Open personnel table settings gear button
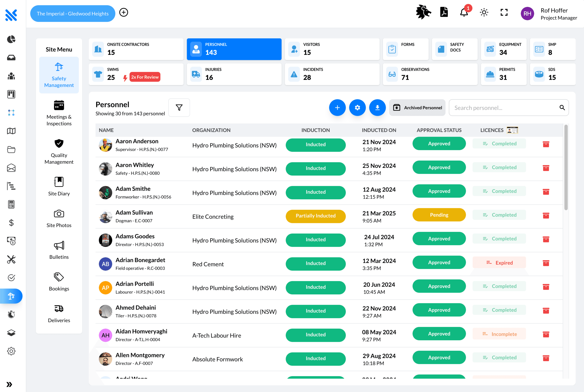Image resolution: width=584 pixels, height=392 pixels. pyautogui.click(x=357, y=107)
